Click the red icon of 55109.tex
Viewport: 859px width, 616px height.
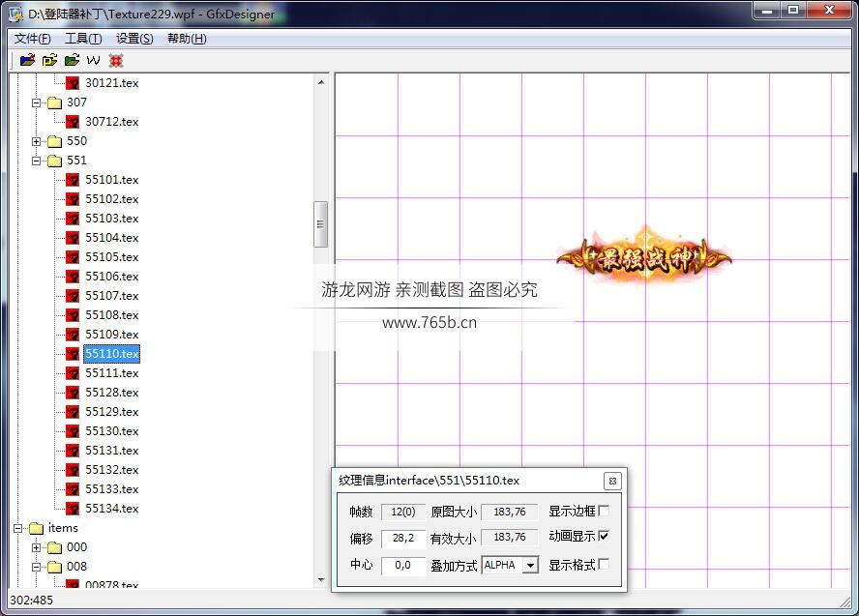click(73, 335)
